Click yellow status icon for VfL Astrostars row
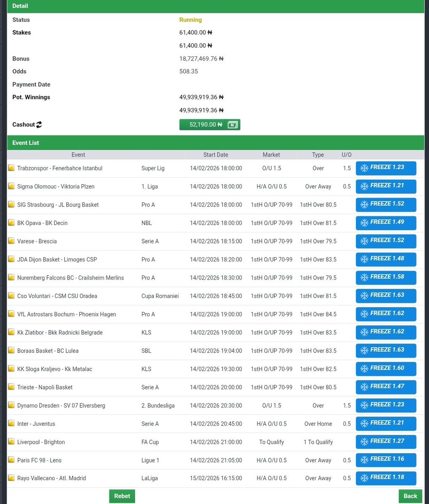This screenshot has height=504, width=429. click(x=11, y=314)
